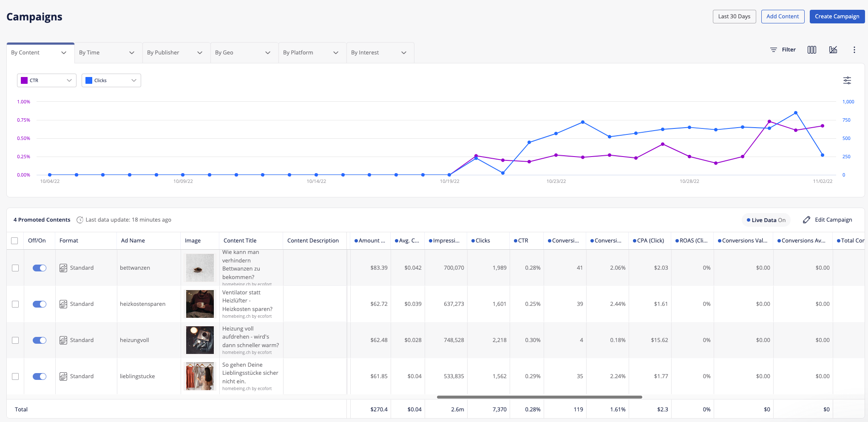Open the three-dot more options menu
This screenshot has width=868, height=422.
854,50
